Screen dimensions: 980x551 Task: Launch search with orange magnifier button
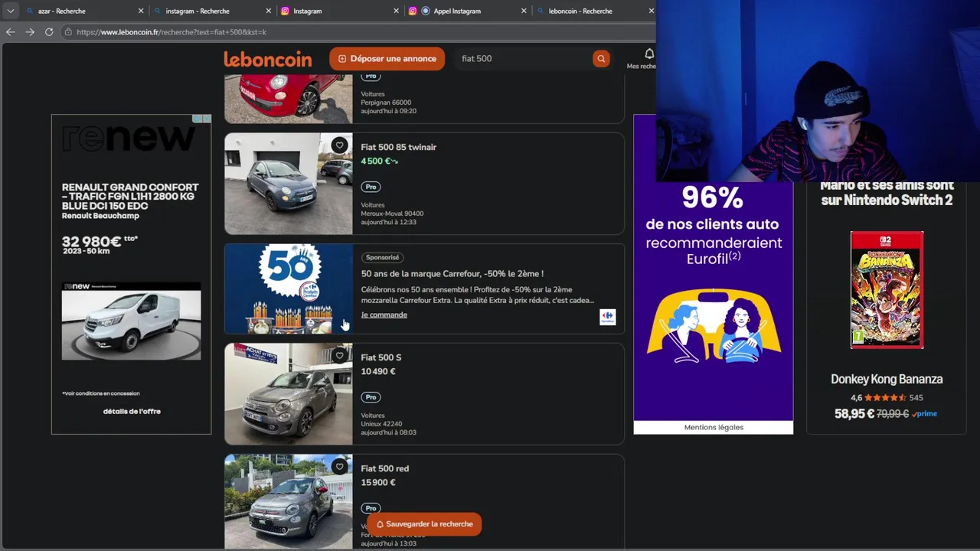[x=601, y=59]
